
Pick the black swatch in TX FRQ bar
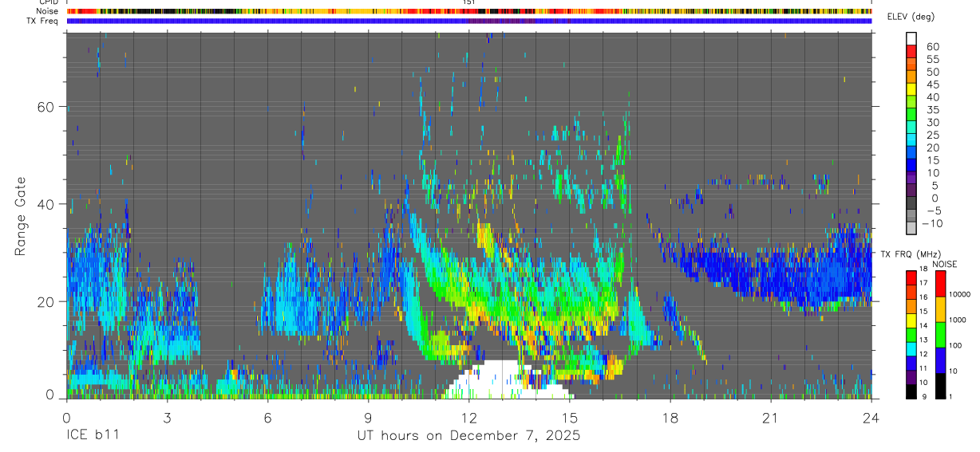click(911, 392)
